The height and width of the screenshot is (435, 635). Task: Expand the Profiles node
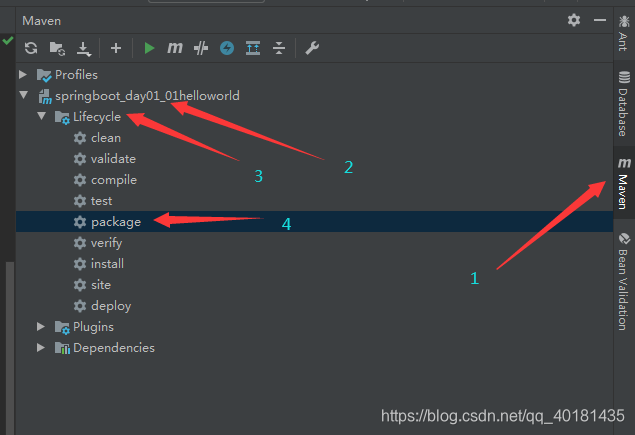click(x=23, y=75)
